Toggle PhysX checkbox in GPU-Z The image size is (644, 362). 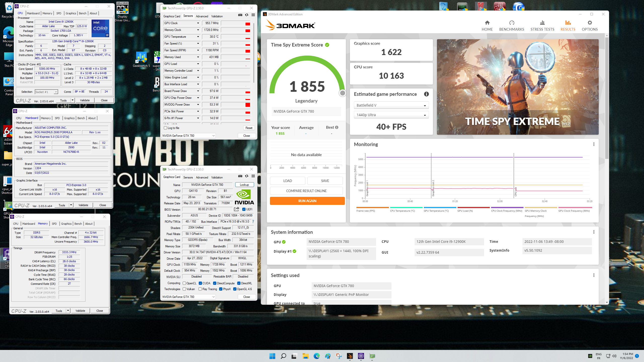221,289
